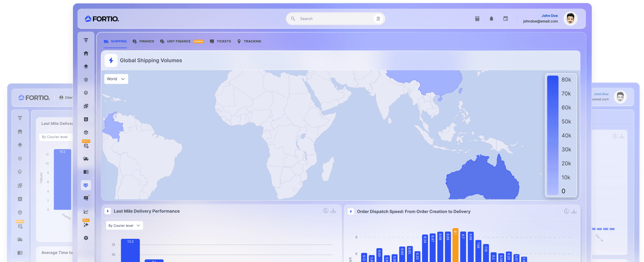Viewport: 644px width, 262px height.
Task: Click Last Mile Delivery Performance clock icon
Action: pyautogui.click(x=326, y=211)
